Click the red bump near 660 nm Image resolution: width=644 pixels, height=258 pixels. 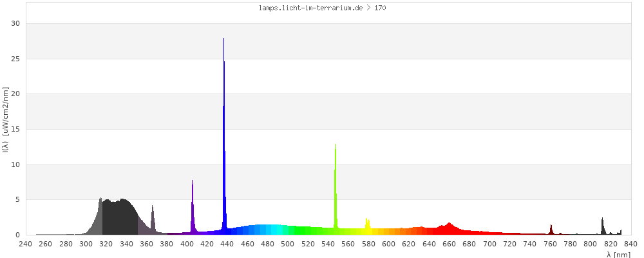click(449, 229)
